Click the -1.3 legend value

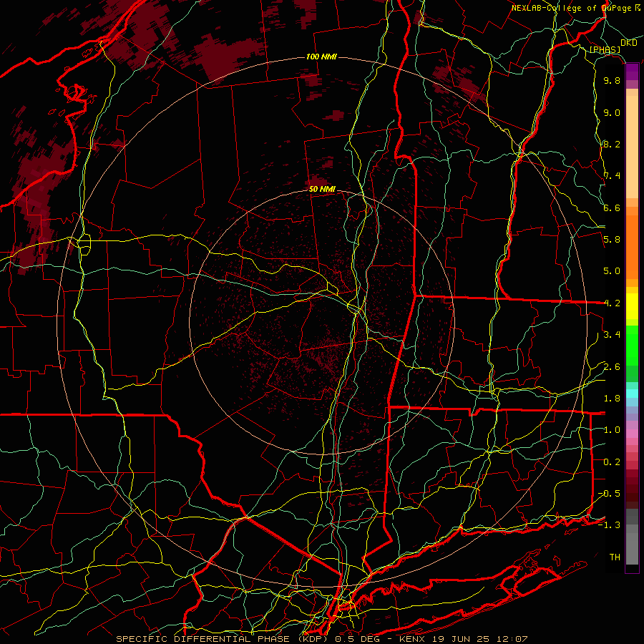coord(609,525)
